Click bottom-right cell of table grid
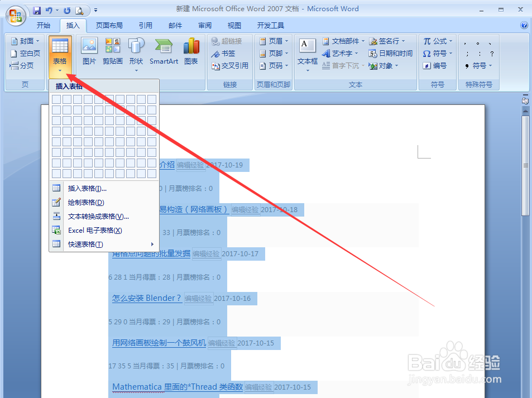 point(152,174)
